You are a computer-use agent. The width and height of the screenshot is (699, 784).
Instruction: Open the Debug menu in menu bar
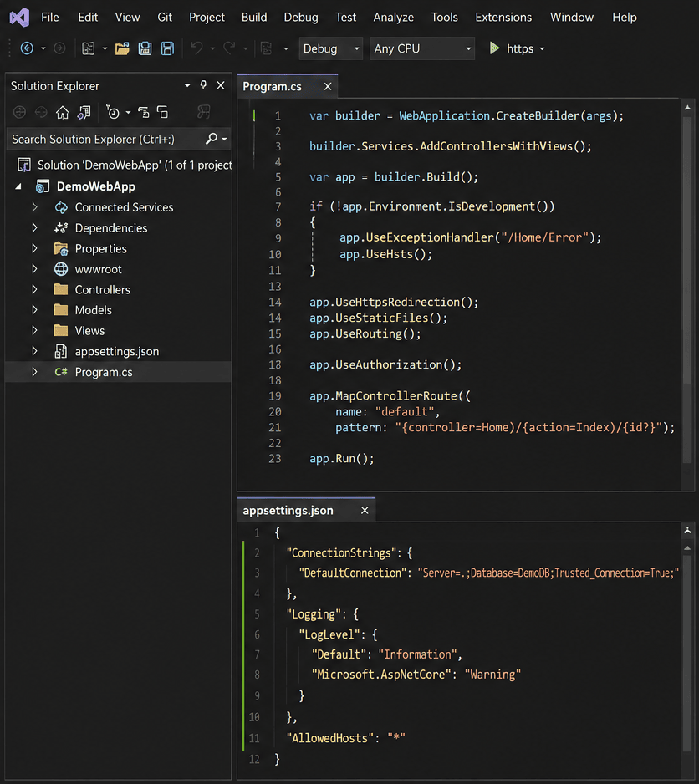click(301, 17)
